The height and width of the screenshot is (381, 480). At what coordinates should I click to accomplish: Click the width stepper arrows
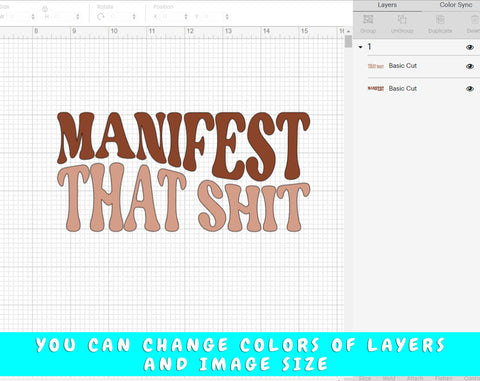point(33,16)
